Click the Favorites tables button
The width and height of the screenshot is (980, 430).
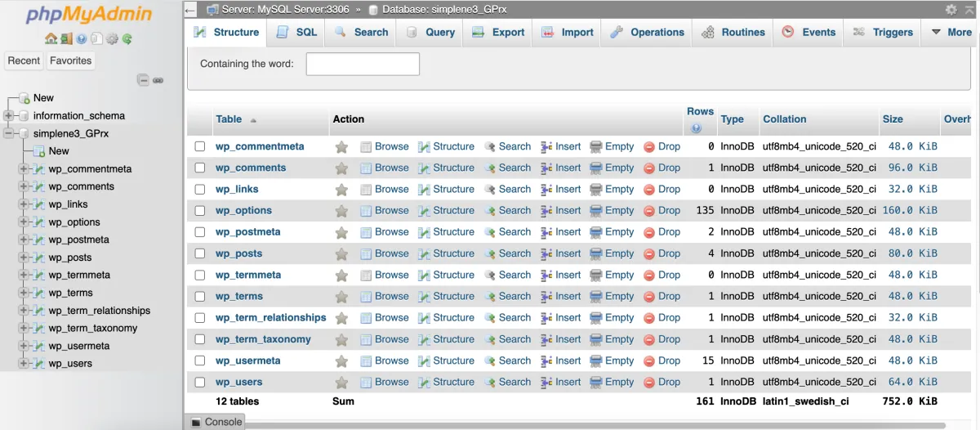tap(71, 60)
